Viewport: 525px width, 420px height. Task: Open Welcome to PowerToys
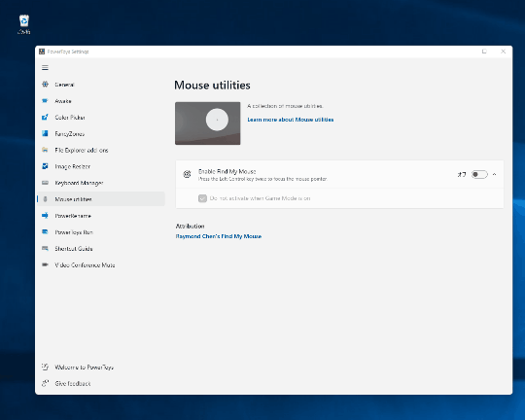pos(101,367)
